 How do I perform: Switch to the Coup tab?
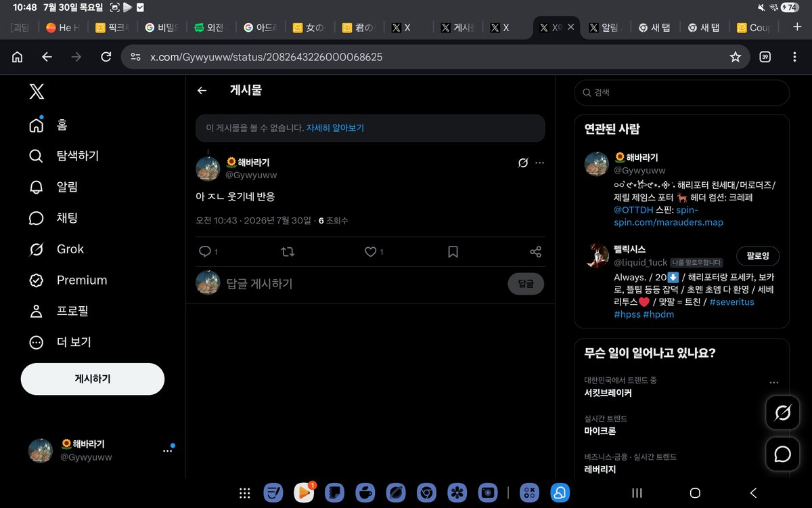tap(754, 28)
